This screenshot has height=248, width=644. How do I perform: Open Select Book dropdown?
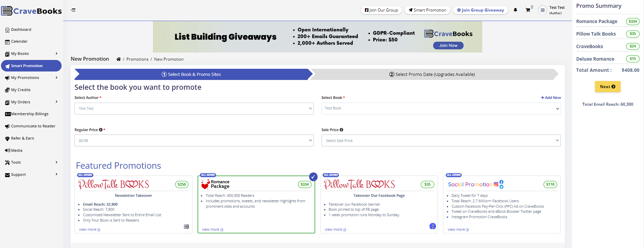(441, 108)
